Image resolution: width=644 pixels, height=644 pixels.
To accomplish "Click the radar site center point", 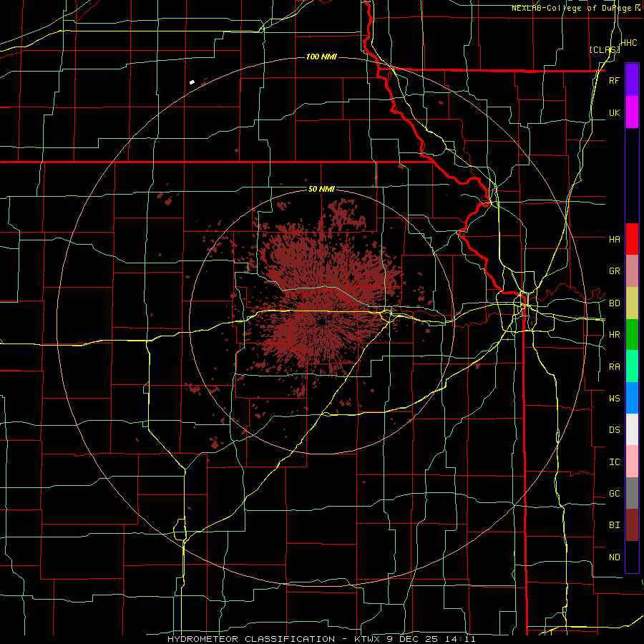I will tap(321, 322).
